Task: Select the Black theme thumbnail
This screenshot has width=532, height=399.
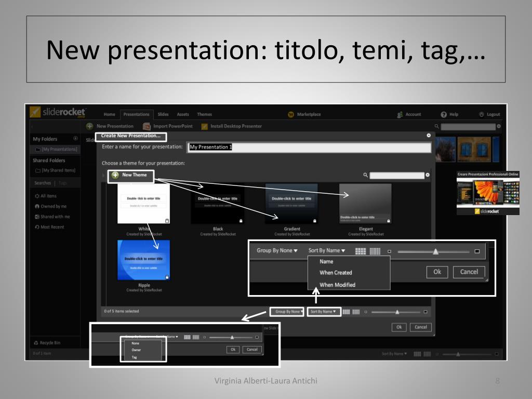Action: coord(218,204)
